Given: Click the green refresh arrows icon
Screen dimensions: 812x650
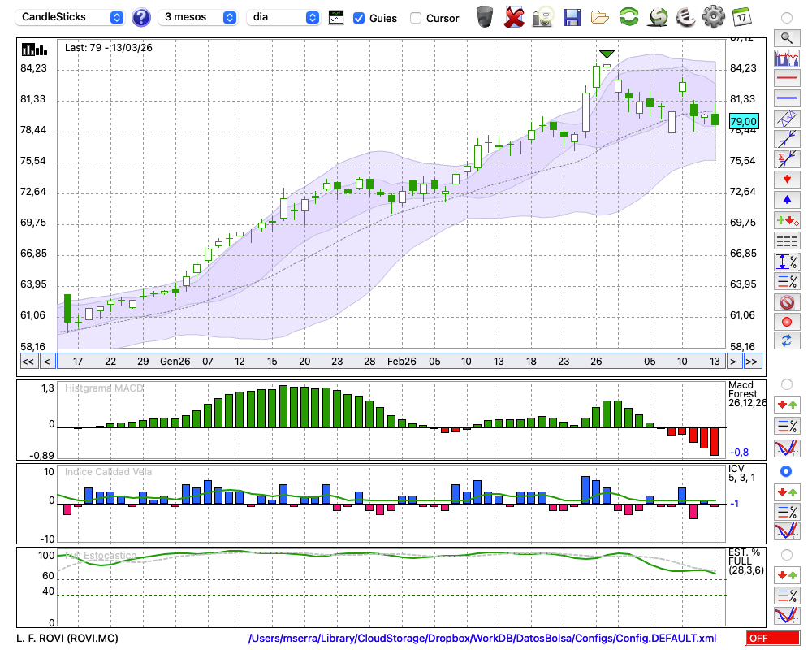Looking at the screenshot, I should point(628,16).
